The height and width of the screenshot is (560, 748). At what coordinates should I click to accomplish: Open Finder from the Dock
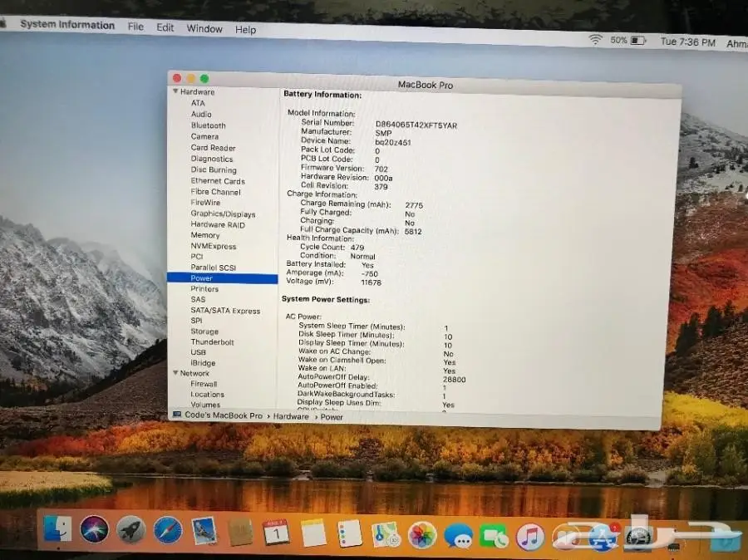click(x=57, y=528)
